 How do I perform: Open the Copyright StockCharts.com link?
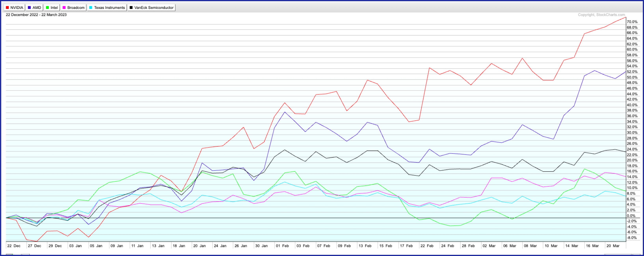click(x=601, y=15)
